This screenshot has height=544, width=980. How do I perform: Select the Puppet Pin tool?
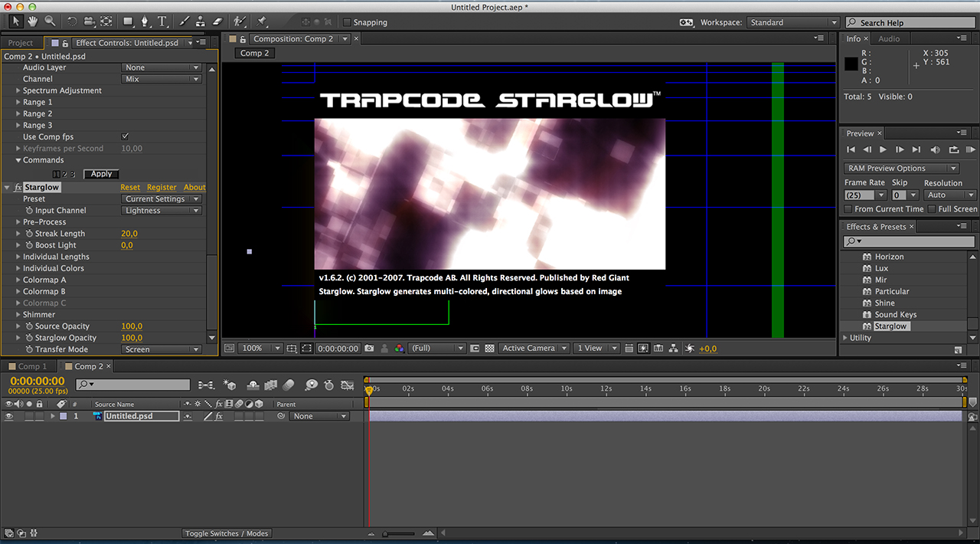coord(262,21)
